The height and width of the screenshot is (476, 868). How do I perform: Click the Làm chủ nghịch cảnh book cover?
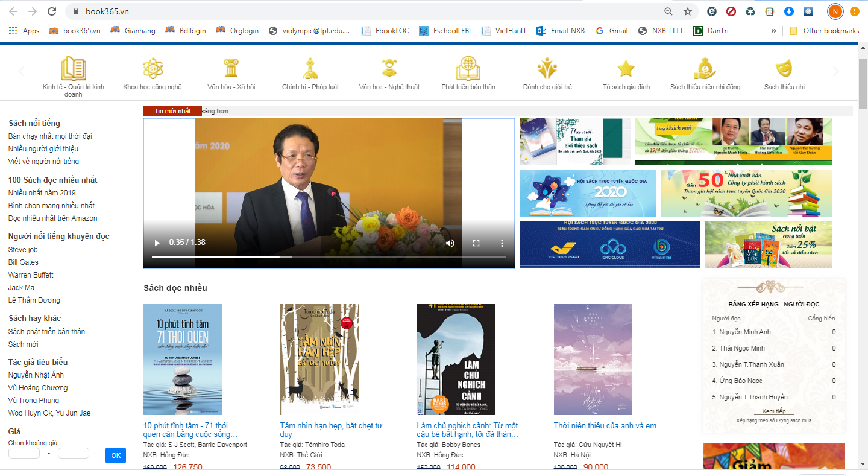coord(456,360)
